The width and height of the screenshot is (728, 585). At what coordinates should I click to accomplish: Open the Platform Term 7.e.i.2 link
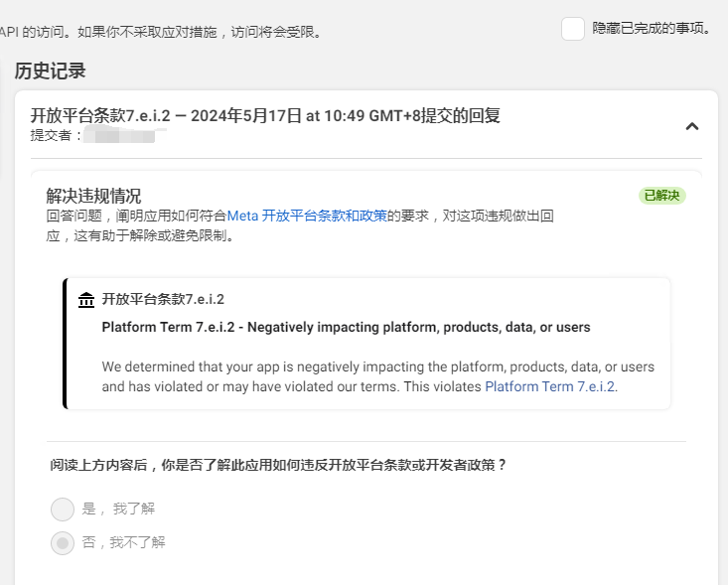tap(551, 386)
